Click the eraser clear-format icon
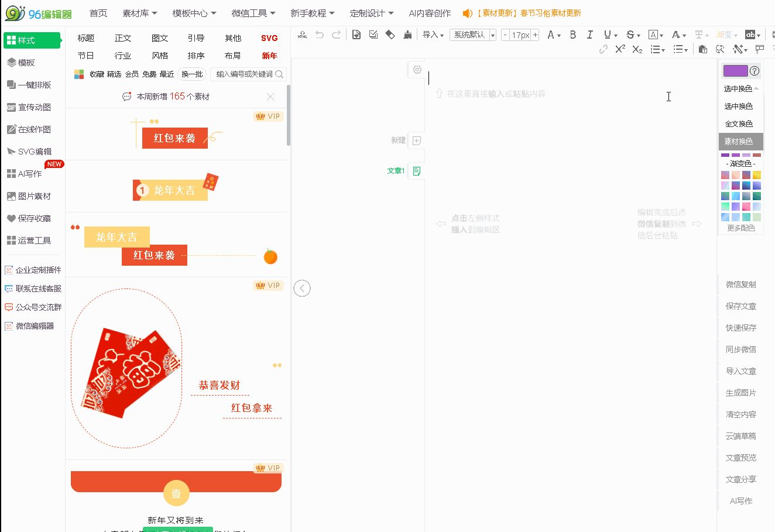775x532 pixels. pyautogui.click(x=390, y=35)
